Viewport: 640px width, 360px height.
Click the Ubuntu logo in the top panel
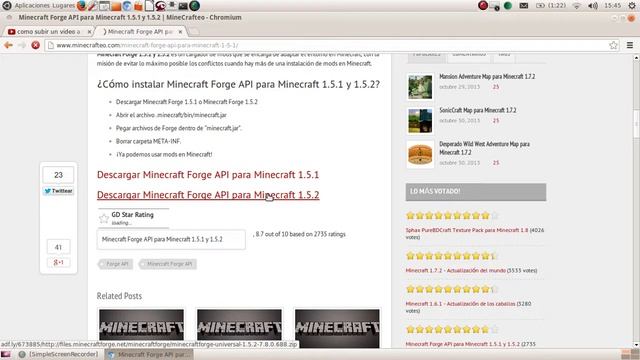tap(7, 6)
